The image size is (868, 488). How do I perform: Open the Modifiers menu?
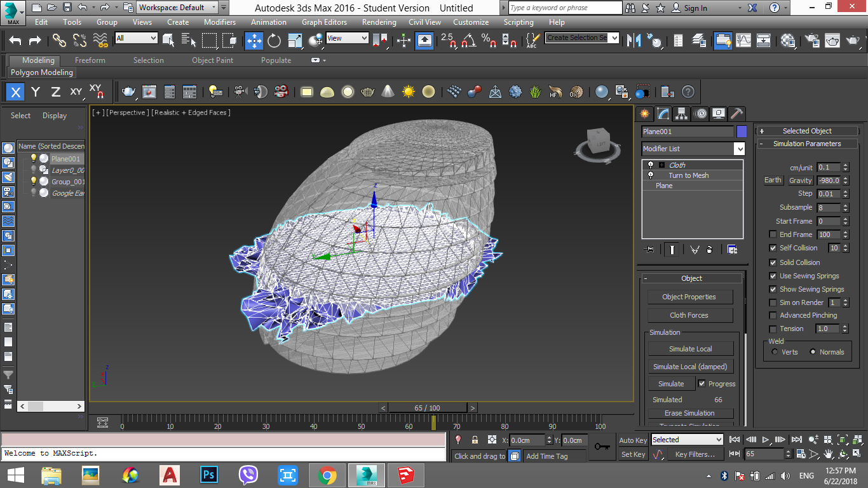click(x=219, y=22)
